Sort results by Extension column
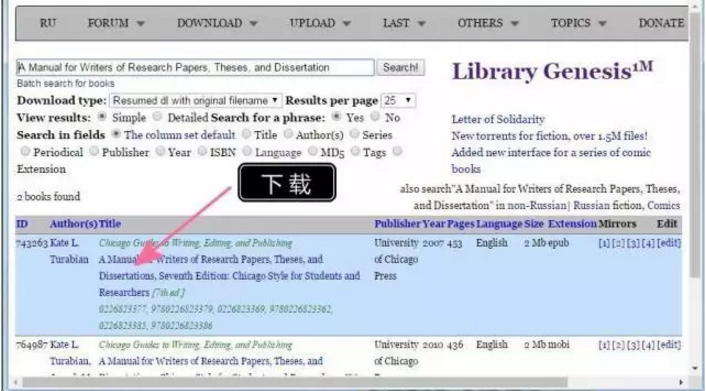This screenshot has width=706, height=391. (x=572, y=224)
